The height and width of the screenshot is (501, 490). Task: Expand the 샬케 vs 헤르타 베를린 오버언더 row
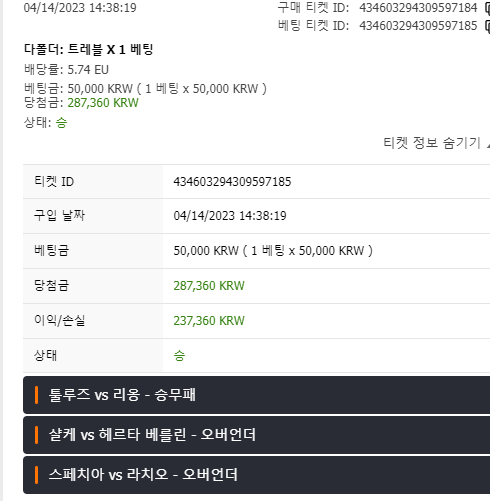pos(256,435)
